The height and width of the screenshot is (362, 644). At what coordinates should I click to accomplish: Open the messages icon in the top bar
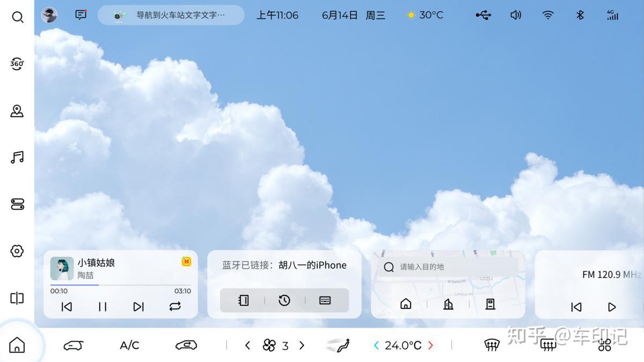tap(80, 15)
